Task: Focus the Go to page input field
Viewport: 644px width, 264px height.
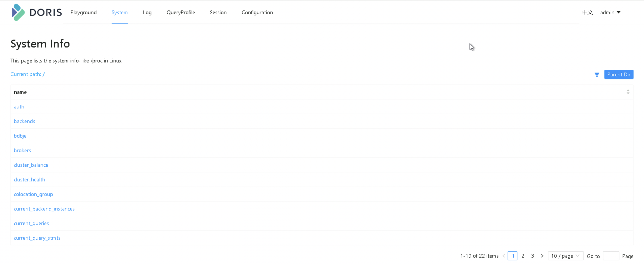Action: [x=611, y=256]
